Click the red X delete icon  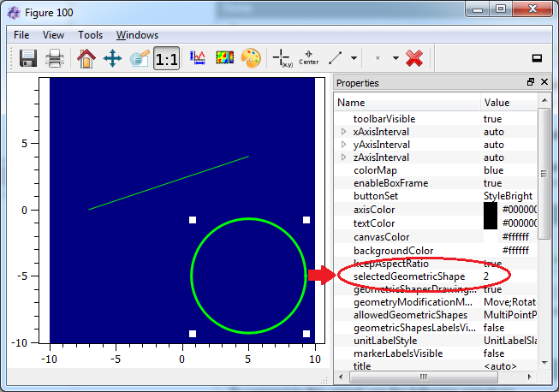tap(414, 58)
